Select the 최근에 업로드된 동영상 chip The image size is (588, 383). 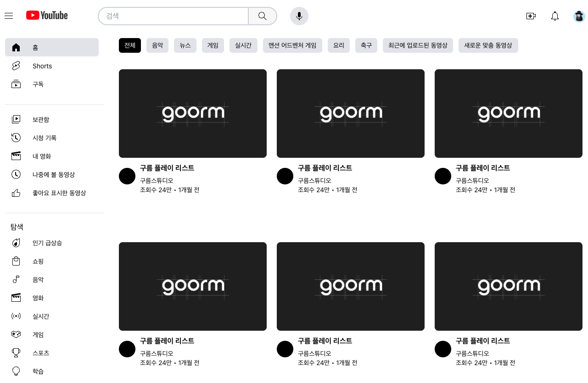click(x=418, y=45)
